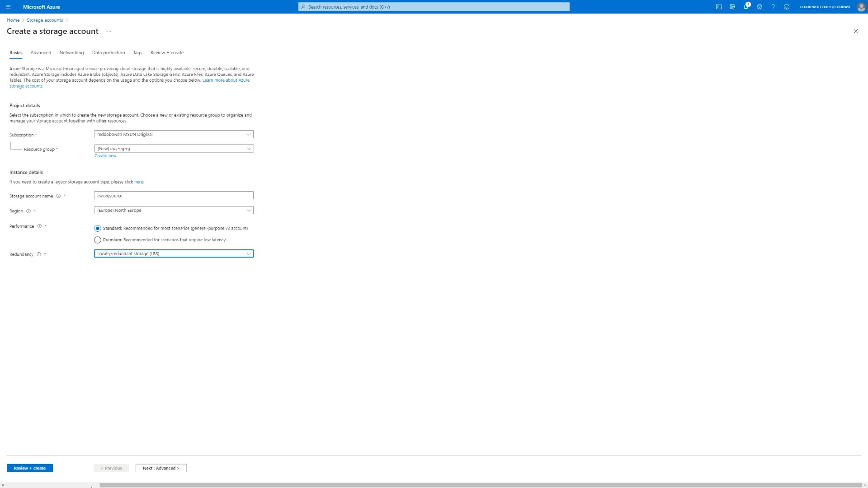Viewport: 868px width, 488px height.
Task: Send feedback via the smiley icon
Action: (x=787, y=7)
